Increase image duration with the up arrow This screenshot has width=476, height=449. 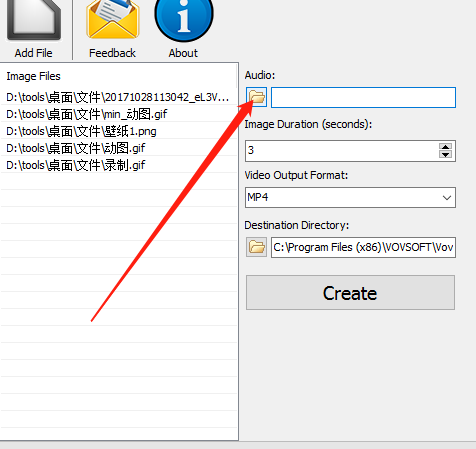(445, 147)
